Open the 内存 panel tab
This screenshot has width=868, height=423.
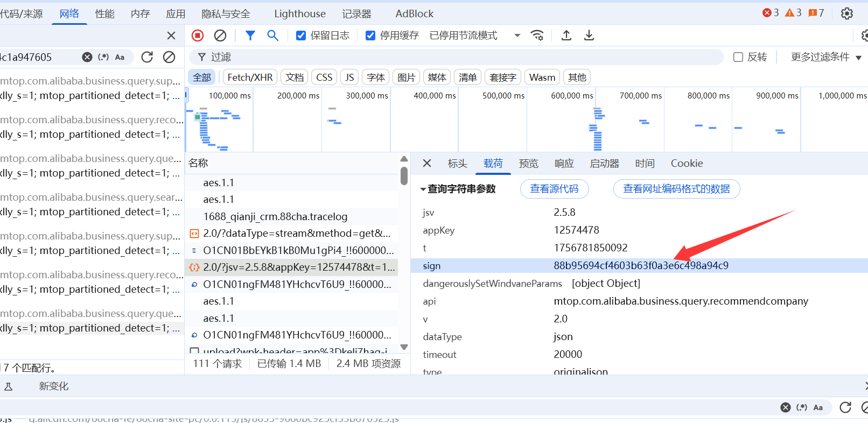pos(141,13)
